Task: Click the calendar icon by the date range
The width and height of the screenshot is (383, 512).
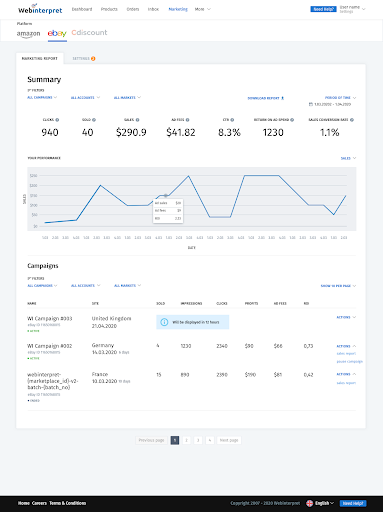Action: [311, 104]
